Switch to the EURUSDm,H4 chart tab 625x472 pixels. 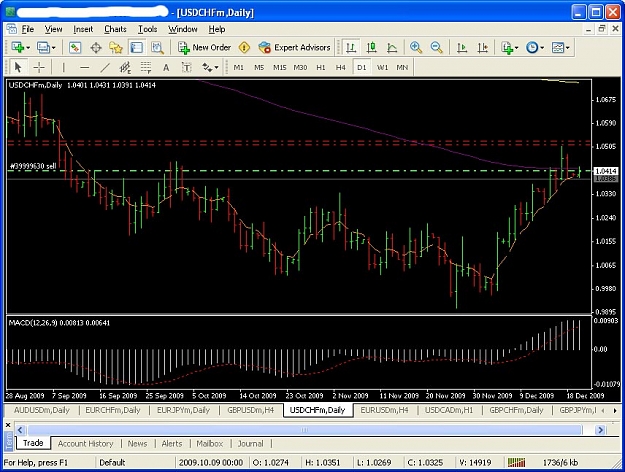(x=385, y=410)
